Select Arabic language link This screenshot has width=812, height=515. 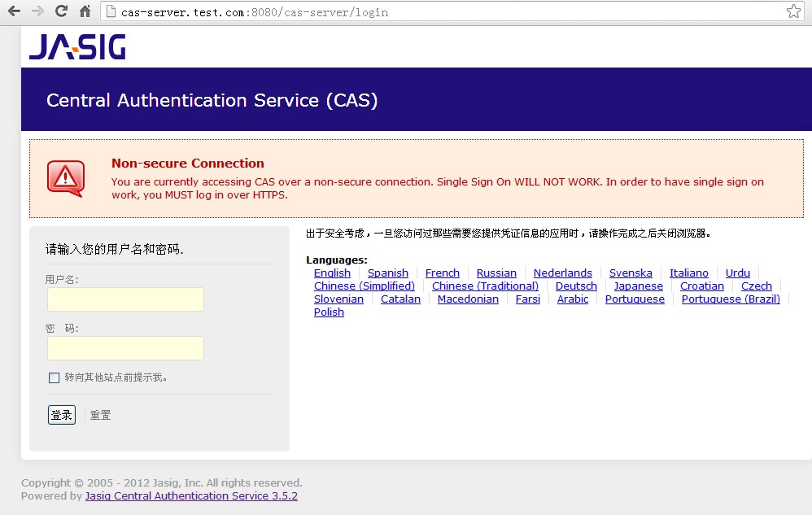tap(572, 299)
